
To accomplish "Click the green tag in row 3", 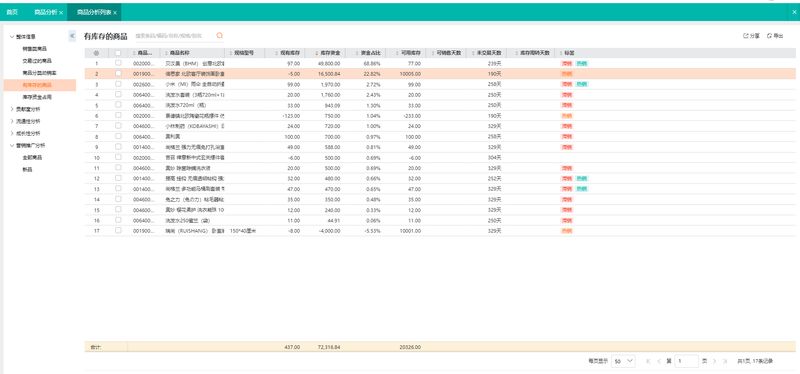I will click(582, 85).
